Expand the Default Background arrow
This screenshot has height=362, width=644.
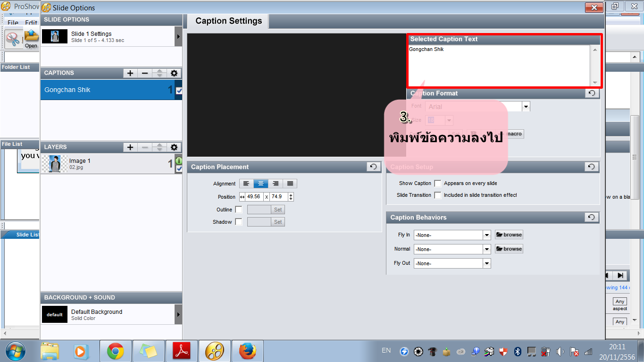pyautogui.click(x=178, y=314)
